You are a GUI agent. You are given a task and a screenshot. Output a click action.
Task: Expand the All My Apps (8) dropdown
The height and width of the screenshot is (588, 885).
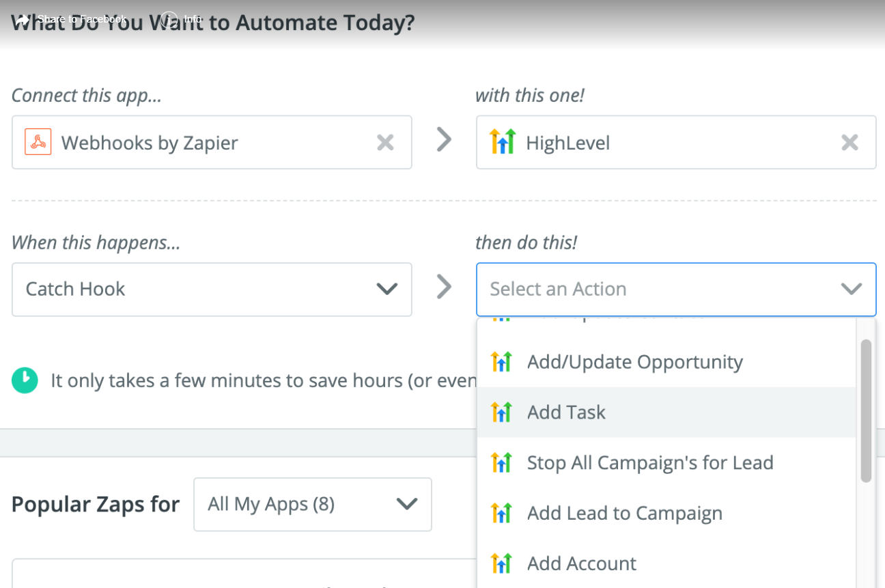(x=313, y=504)
